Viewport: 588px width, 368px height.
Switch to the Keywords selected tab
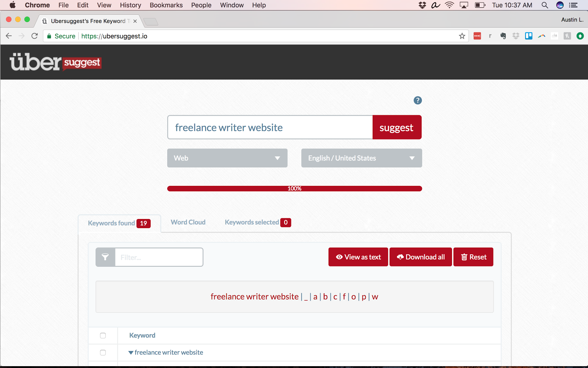point(258,222)
